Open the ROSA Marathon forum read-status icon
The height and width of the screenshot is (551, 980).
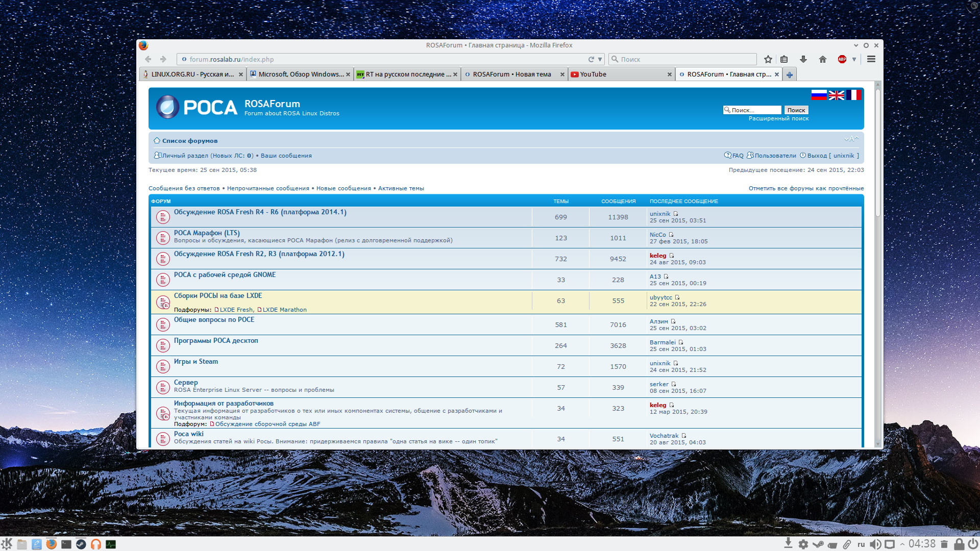[163, 238]
